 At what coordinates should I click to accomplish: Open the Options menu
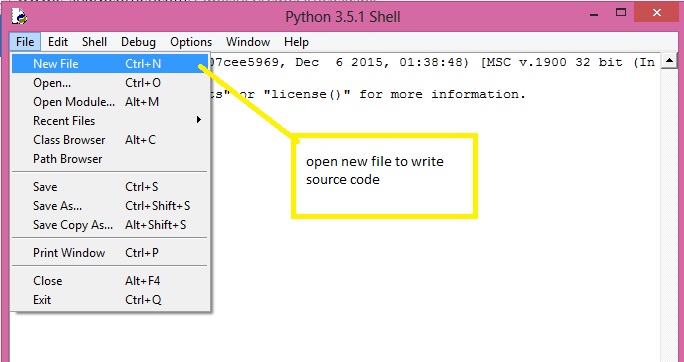pos(191,42)
